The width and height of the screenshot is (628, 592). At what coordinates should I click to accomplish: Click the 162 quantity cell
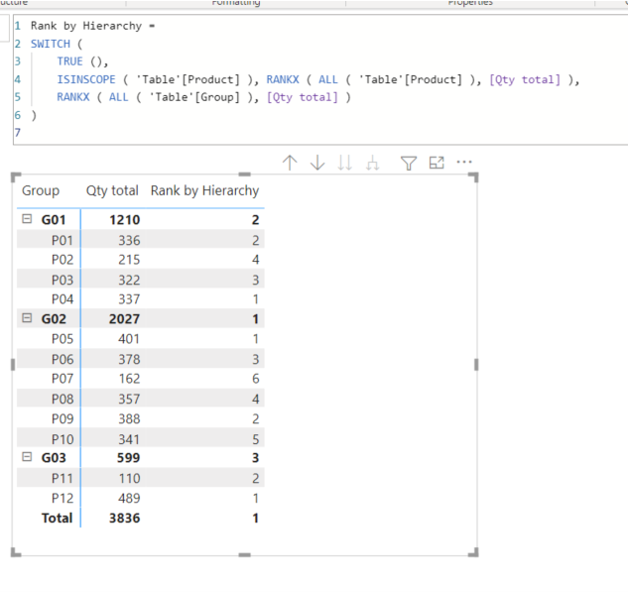[x=129, y=379]
